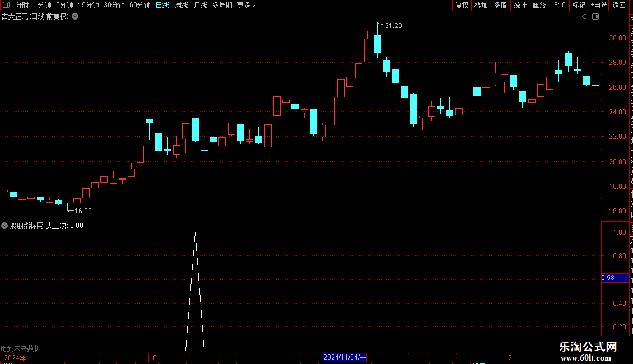
Task: Toggle the right side panel icon
Action: click(595, 17)
